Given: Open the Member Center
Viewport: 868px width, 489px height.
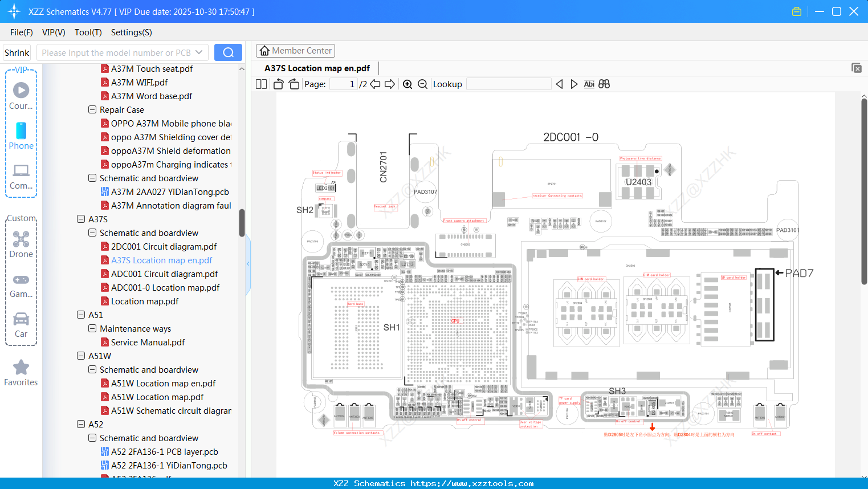Looking at the screenshot, I should click(295, 50).
